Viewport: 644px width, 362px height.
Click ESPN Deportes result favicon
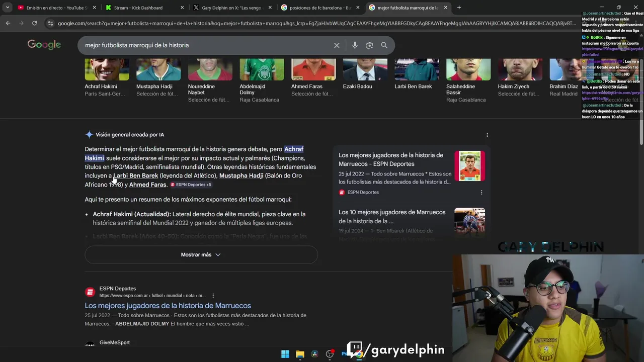[90, 292]
